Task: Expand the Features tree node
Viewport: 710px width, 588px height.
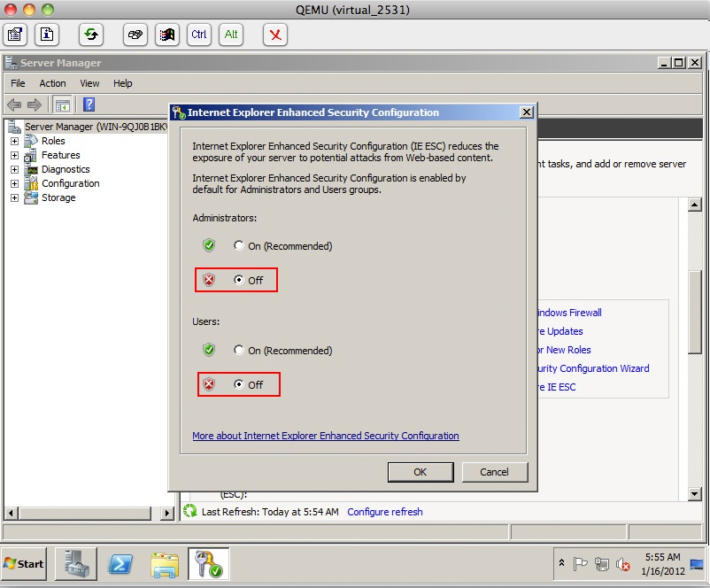Action: (14, 155)
